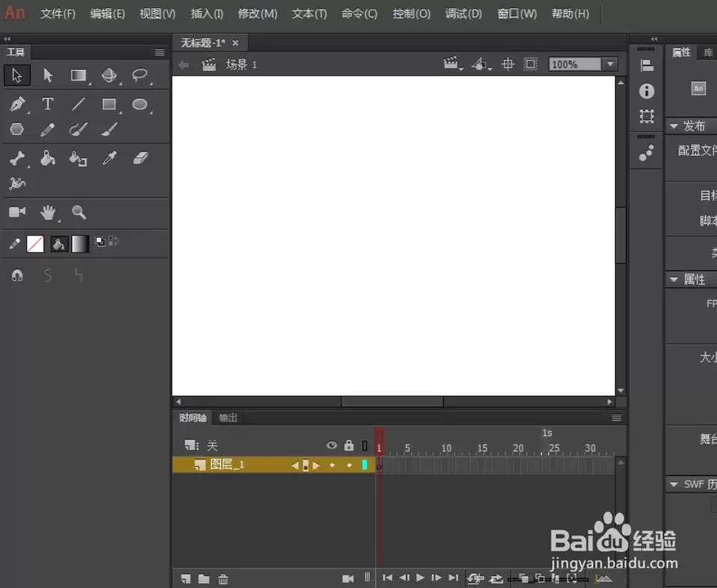Screen dimensions: 717x588
Task: Select the Text tool
Action: [47, 105]
